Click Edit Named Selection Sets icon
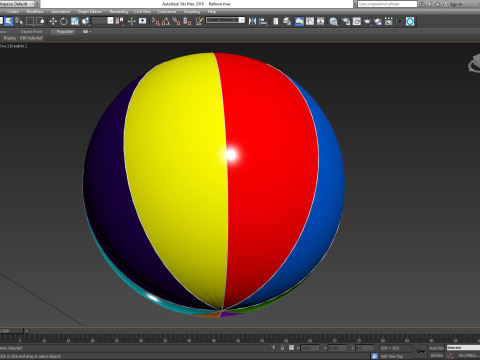Screen dimensions: 480x360 point(200,21)
